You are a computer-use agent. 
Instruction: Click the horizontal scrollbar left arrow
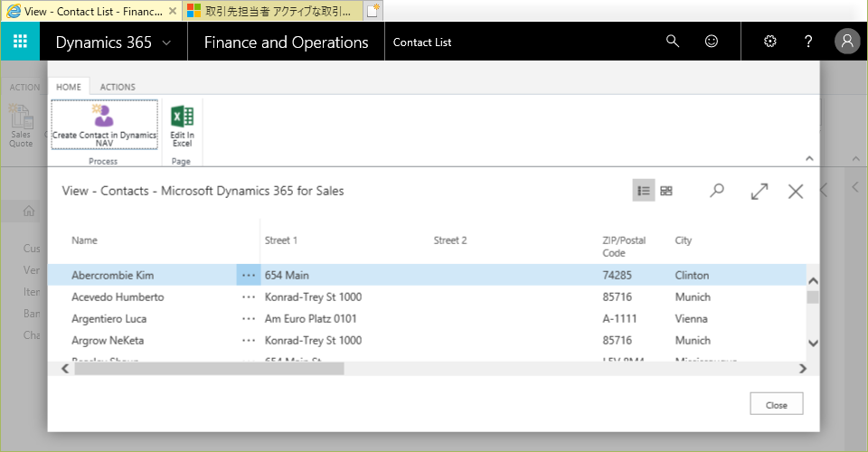[65, 369]
